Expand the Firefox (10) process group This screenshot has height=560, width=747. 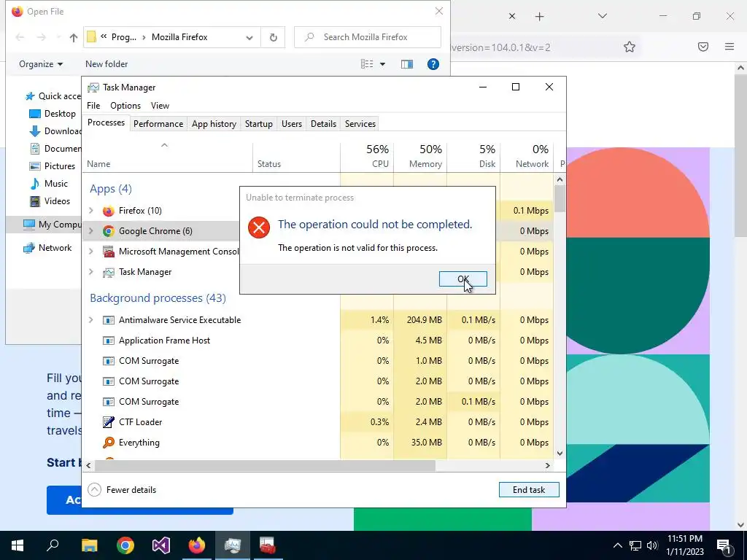tap(91, 211)
